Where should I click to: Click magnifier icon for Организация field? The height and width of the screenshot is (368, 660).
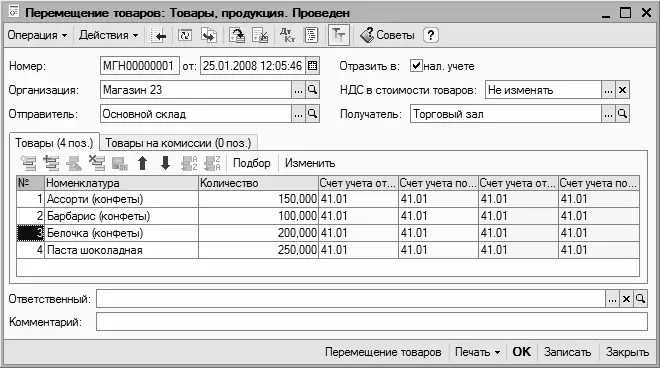click(312, 90)
